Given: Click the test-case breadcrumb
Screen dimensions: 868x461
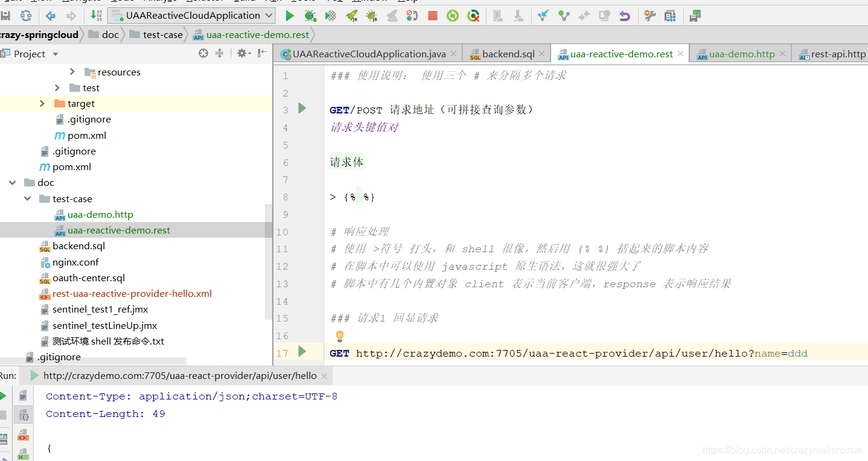Looking at the screenshot, I should coord(156,35).
